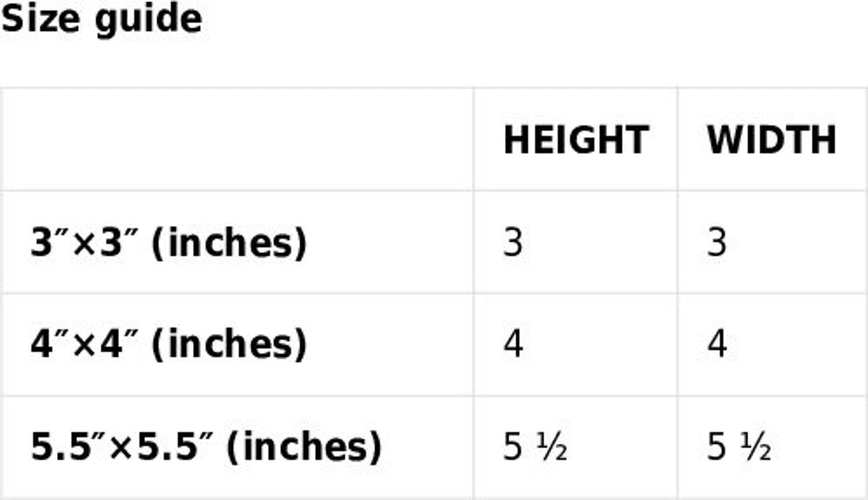The width and height of the screenshot is (868, 500).
Task: Click the 5 ½ height value
Action: tap(535, 448)
